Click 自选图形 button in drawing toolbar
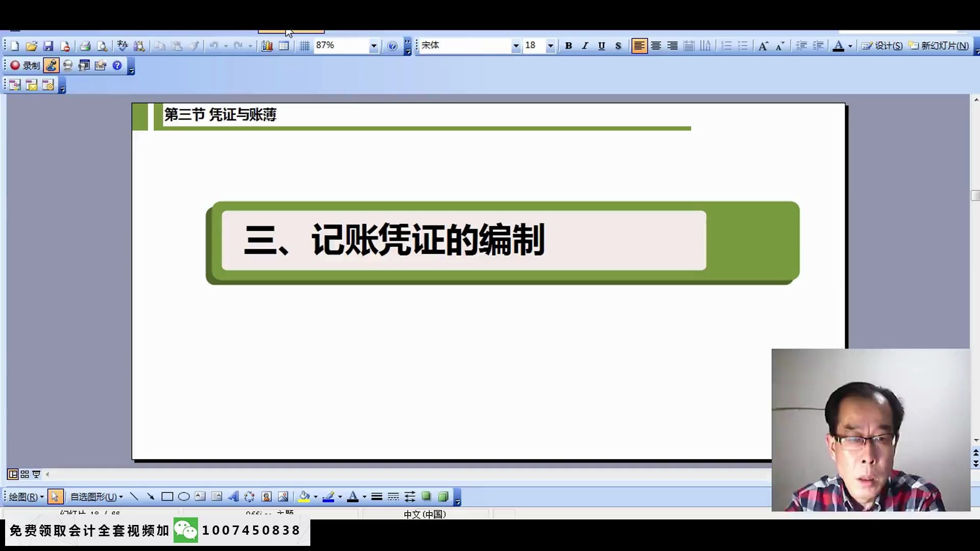This screenshot has width=980, height=551. [94, 496]
